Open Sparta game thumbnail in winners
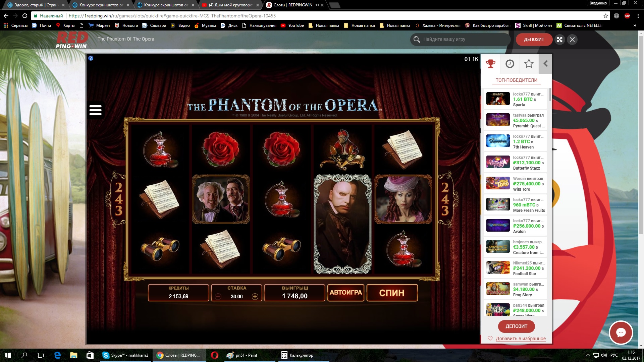Screen dimensions: 644x362 pyautogui.click(x=498, y=99)
